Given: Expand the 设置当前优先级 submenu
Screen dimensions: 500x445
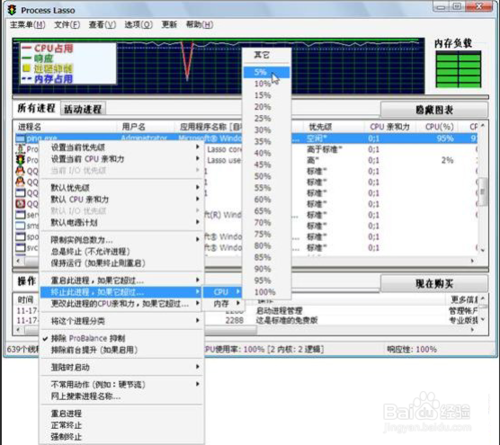Looking at the screenshot, I should coord(122,147).
